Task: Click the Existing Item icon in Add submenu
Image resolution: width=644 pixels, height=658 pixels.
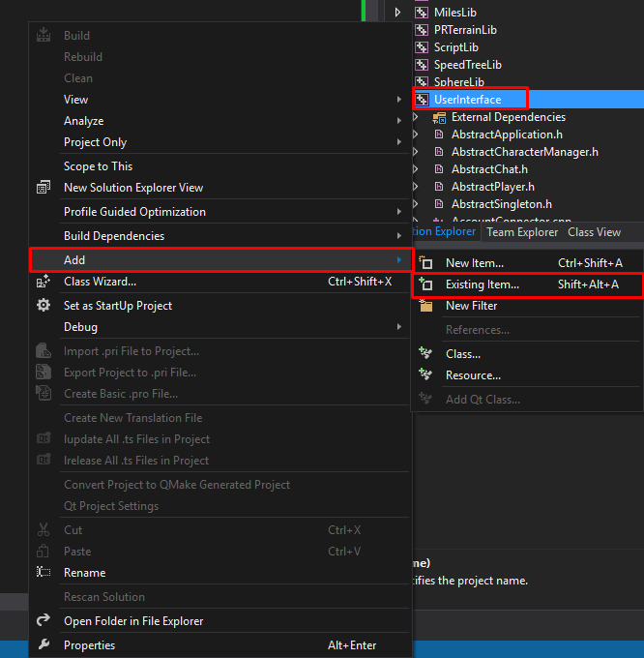Action: 425,284
